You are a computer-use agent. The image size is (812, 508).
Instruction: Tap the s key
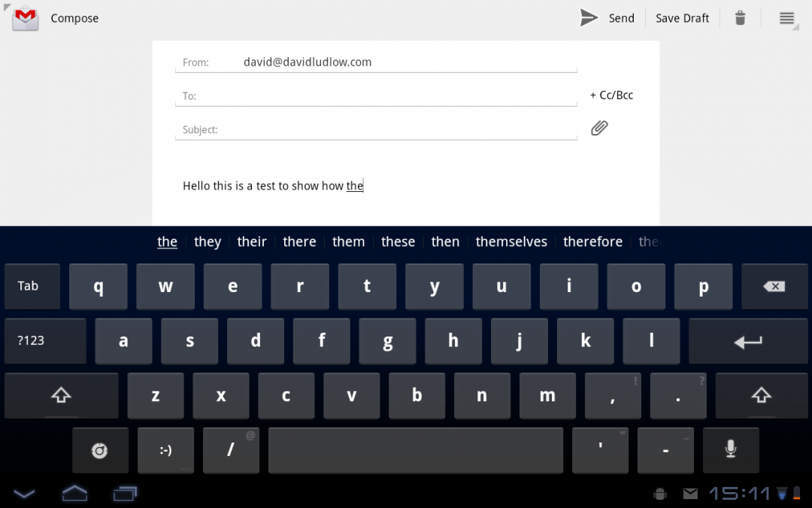(x=189, y=341)
